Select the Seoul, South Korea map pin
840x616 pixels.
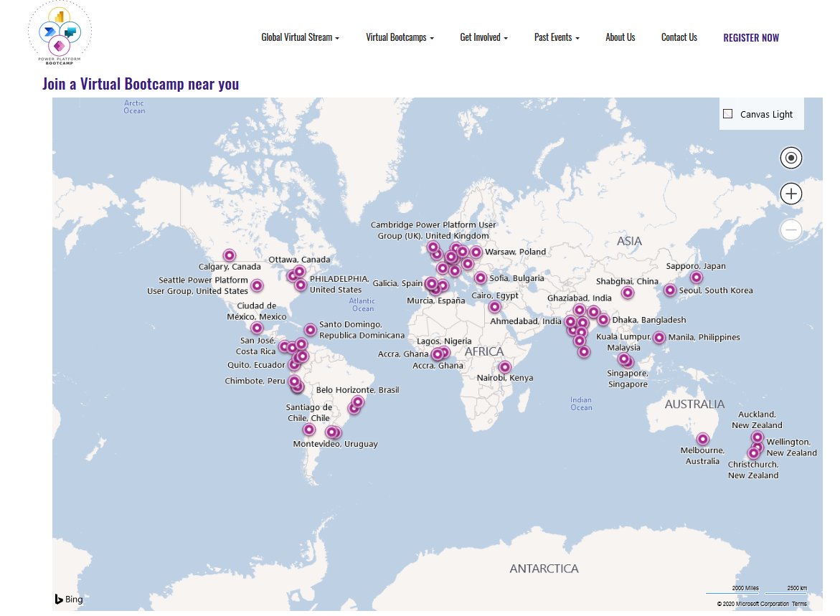[x=670, y=291]
